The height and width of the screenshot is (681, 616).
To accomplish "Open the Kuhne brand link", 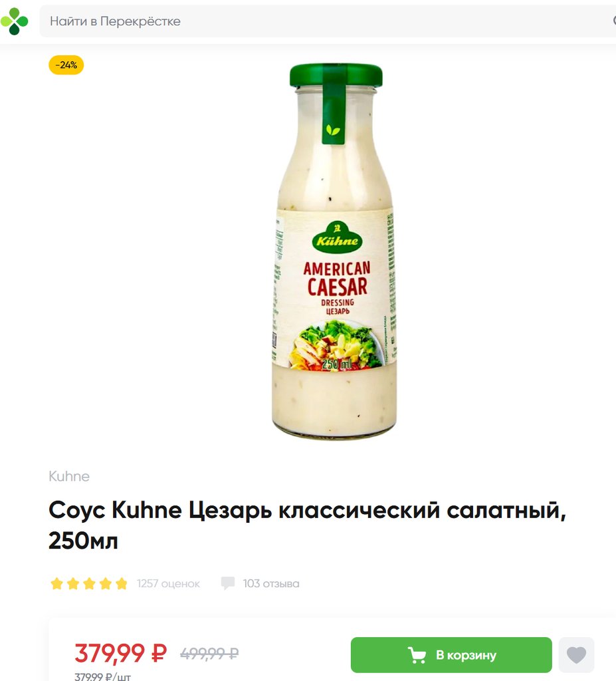I will tap(69, 476).
